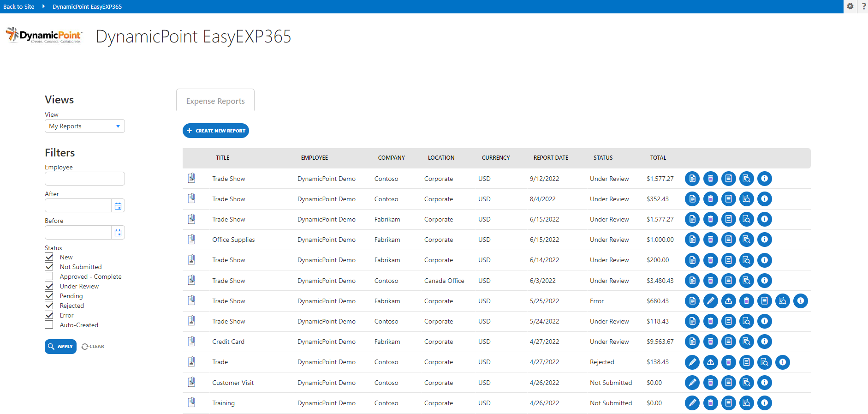Viewport: 868px width, 414px height.
Task: Uncheck the Rejected status filter
Action: click(x=49, y=305)
